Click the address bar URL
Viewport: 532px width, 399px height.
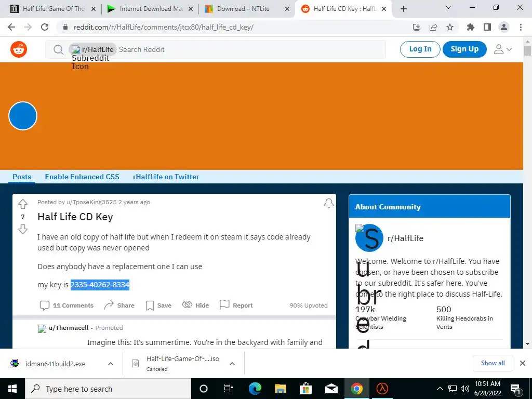tap(164, 27)
